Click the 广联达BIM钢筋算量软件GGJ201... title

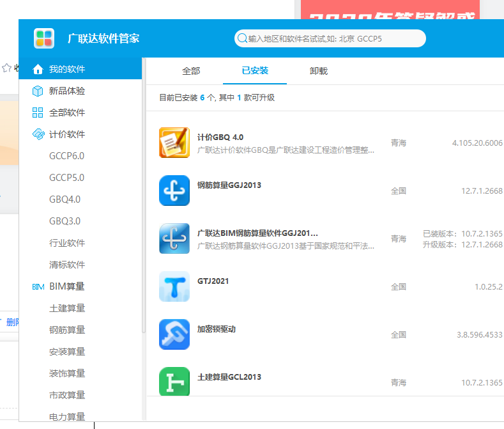(x=257, y=233)
